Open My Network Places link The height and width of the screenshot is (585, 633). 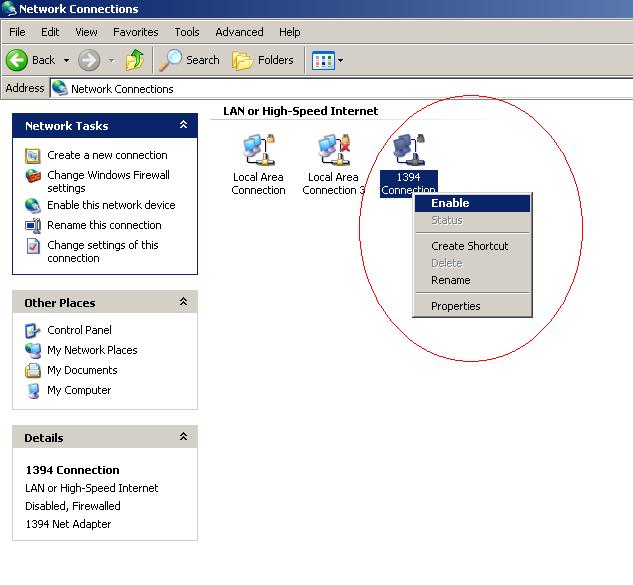coord(92,350)
